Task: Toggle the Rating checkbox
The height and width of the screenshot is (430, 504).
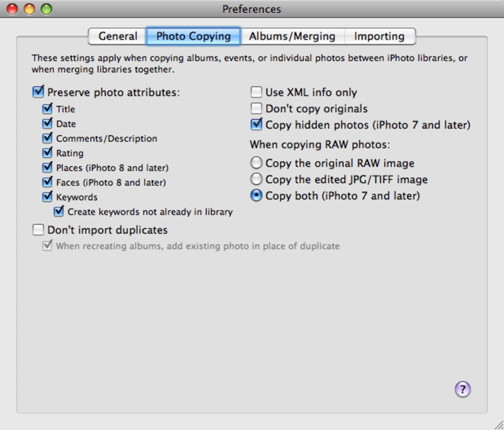Action: pos(47,153)
